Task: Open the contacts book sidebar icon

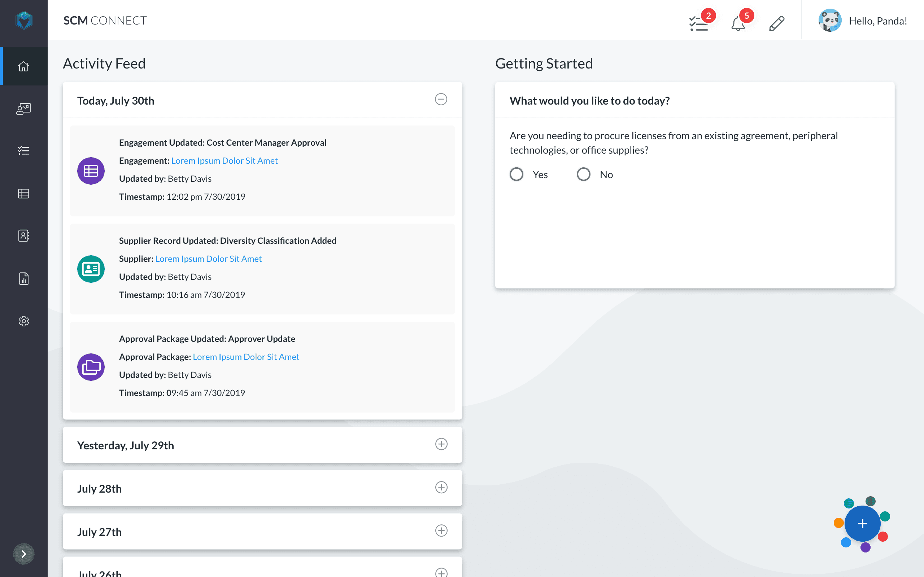Action: tap(24, 236)
